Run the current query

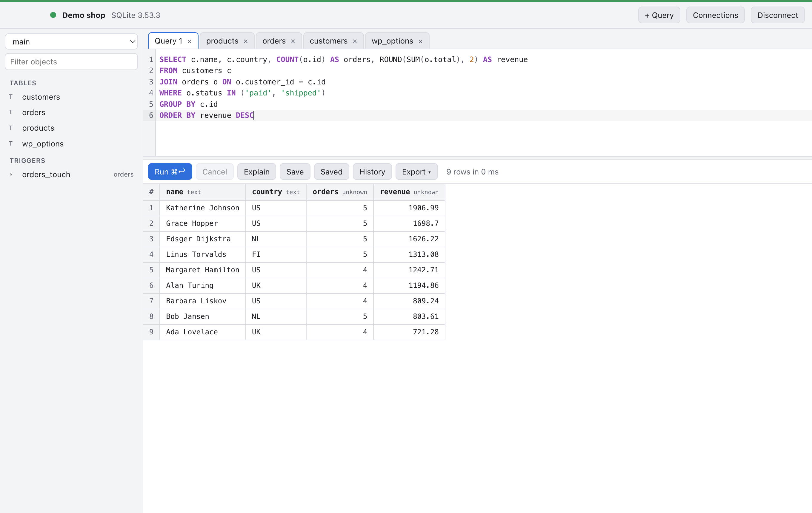(170, 172)
